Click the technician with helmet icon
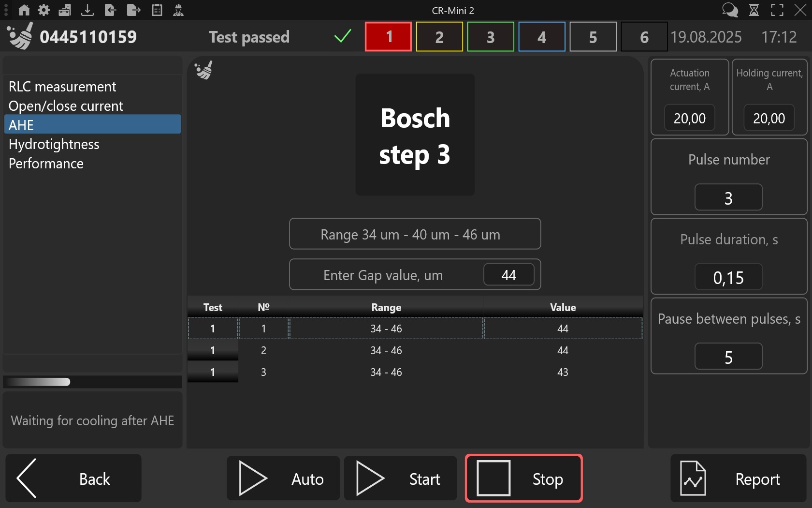Image resolution: width=812 pixels, height=508 pixels. [x=178, y=10]
